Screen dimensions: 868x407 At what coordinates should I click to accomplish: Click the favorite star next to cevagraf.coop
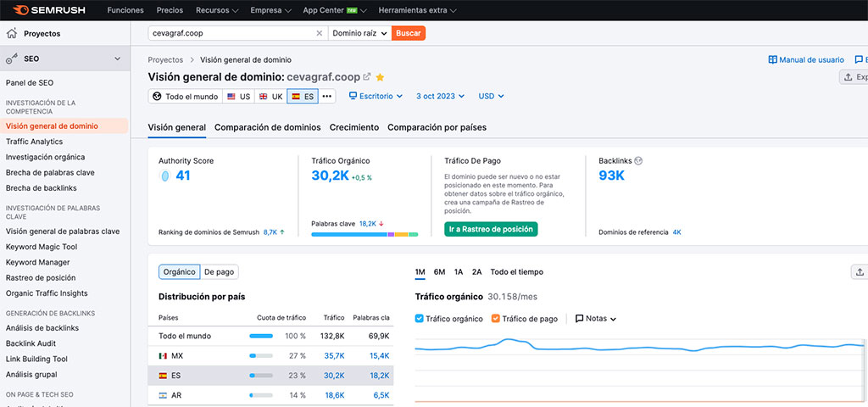click(x=380, y=77)
